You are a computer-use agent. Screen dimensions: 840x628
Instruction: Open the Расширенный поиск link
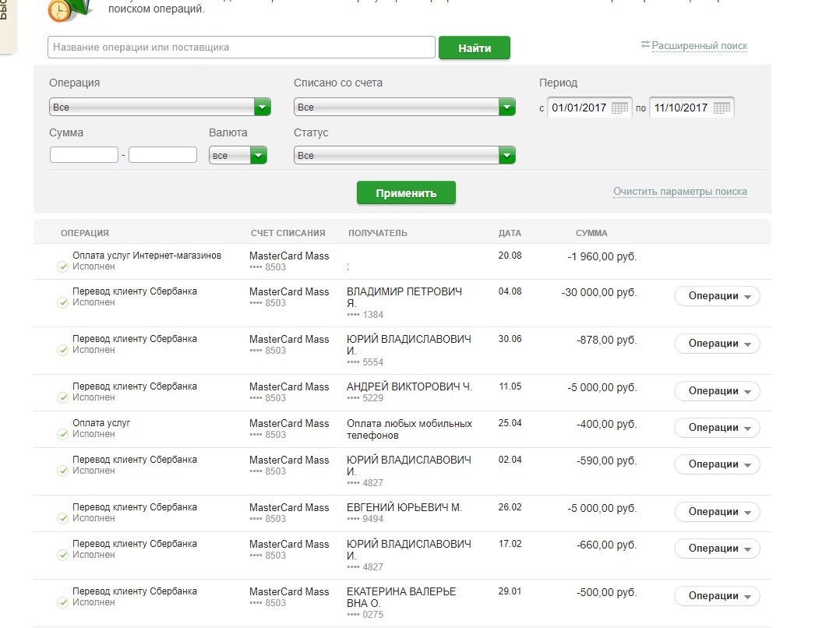699,46
